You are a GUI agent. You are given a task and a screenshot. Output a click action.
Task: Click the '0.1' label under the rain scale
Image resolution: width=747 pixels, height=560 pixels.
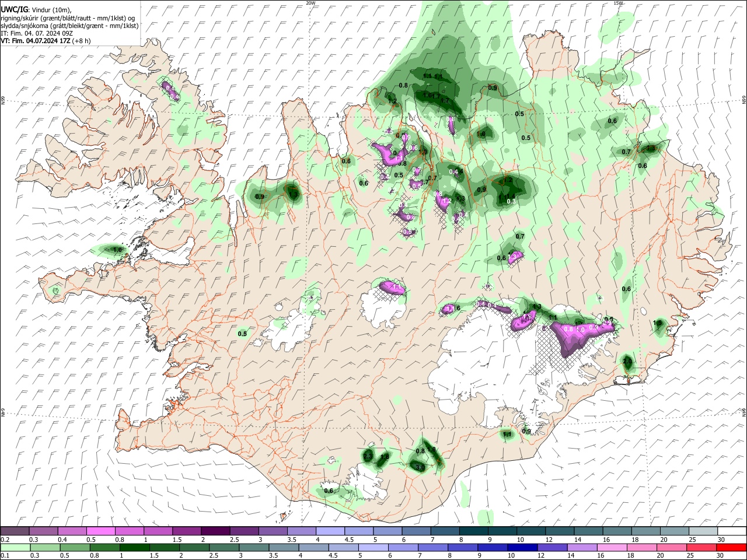[x=5, y=555]
